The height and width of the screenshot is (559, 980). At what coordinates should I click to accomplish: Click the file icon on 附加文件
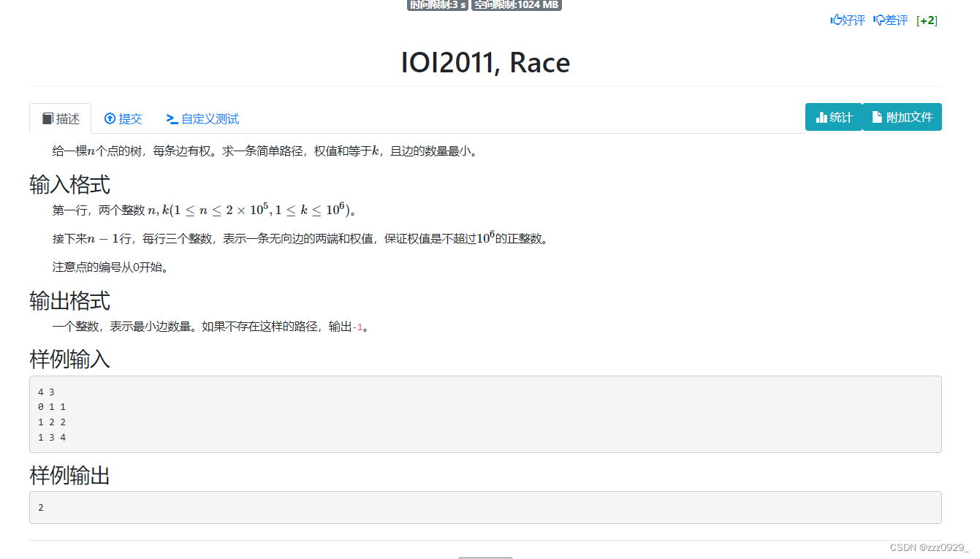click(x=877, y=117)
